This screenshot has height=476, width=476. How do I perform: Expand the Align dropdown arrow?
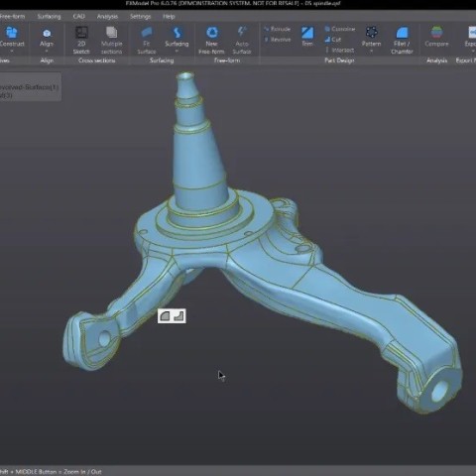47,52
